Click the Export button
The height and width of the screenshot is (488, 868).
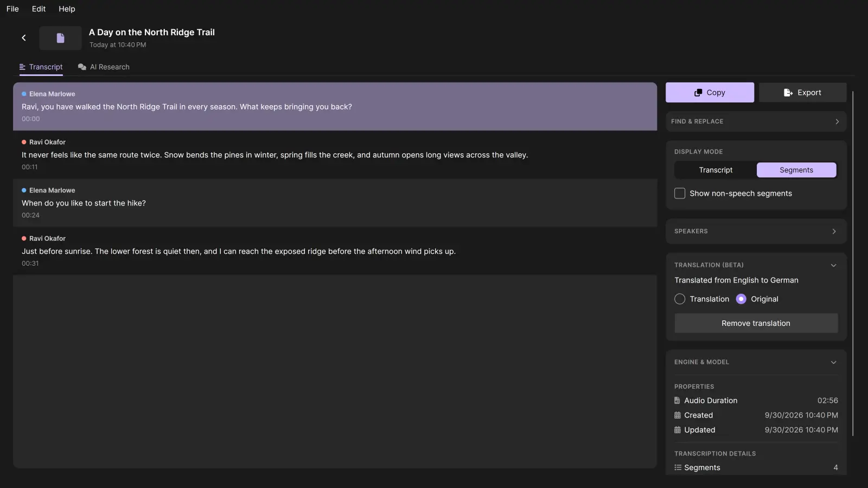click(802, 93)
